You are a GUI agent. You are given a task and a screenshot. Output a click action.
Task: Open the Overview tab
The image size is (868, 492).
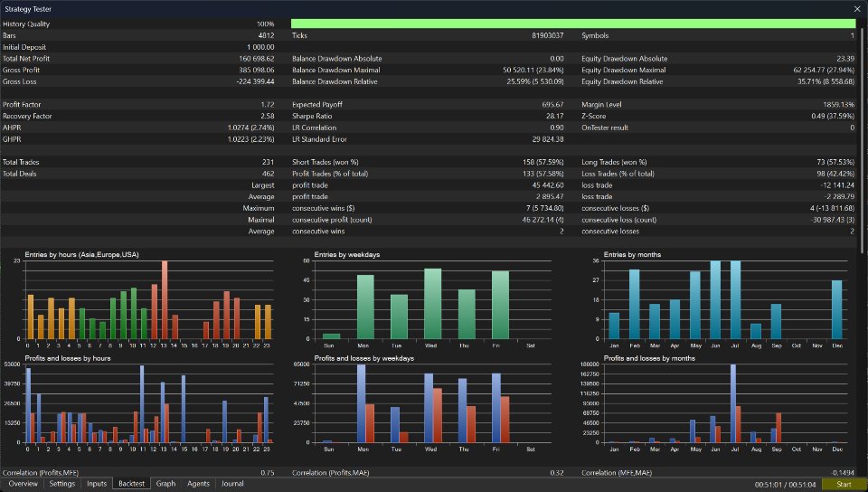coord(24,484)
